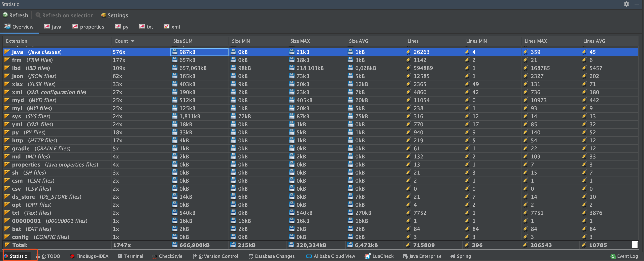The width and height of the screenshot is (644, 261).
Task: Open the 6: TODO tool window
Action: click(48, 256)
